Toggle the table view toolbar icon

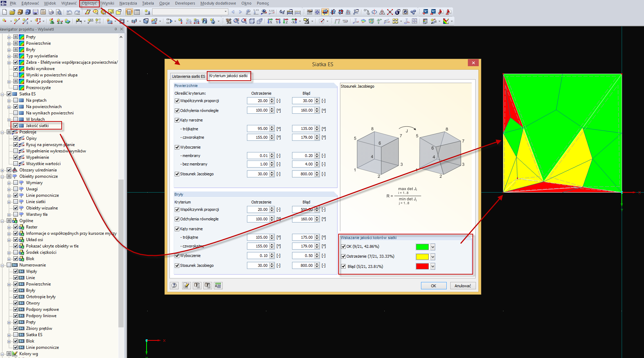coord(137,12)
